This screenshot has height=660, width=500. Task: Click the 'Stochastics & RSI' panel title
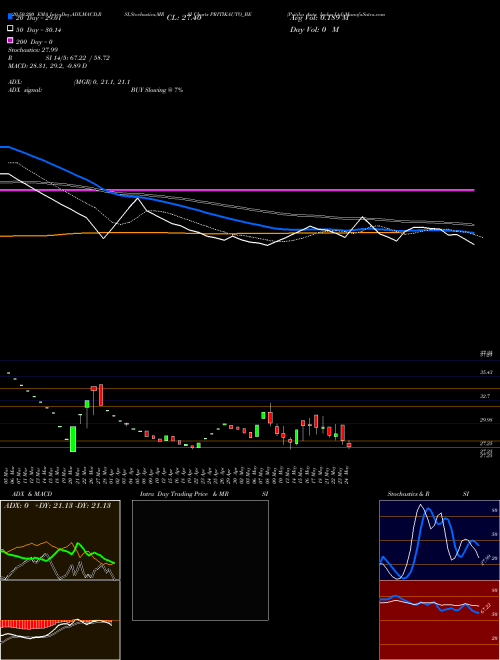pos(428,494)
